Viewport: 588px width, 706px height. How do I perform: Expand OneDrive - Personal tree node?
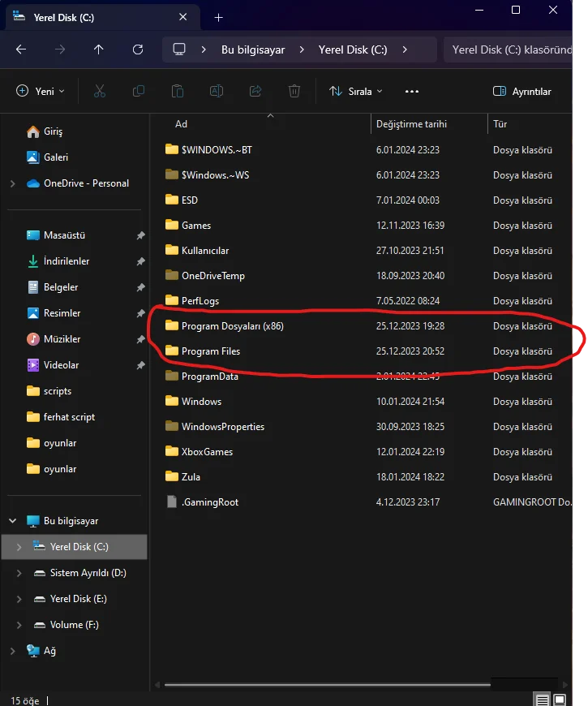tap(13, 183)
